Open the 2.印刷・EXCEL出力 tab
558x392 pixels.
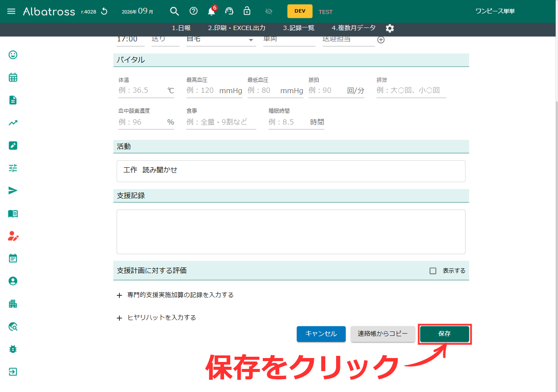pos(237,28)
